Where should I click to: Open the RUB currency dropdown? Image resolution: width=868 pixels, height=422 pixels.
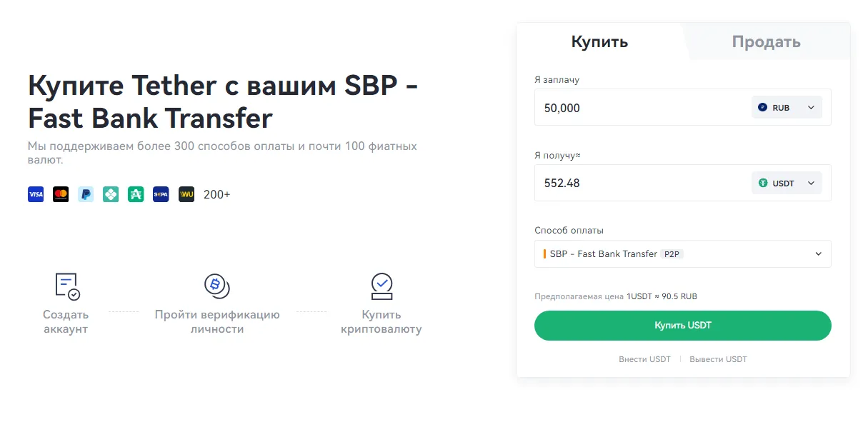[811, 107]
